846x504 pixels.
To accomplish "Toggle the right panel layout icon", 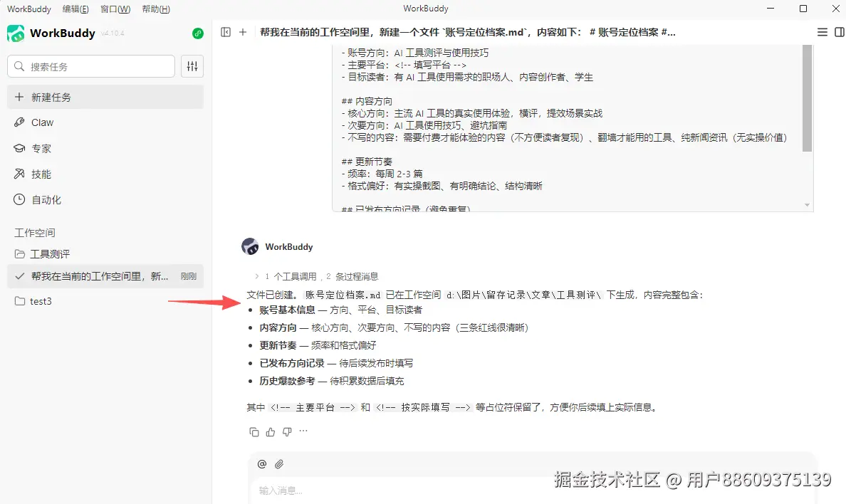I will coord(840,32).
